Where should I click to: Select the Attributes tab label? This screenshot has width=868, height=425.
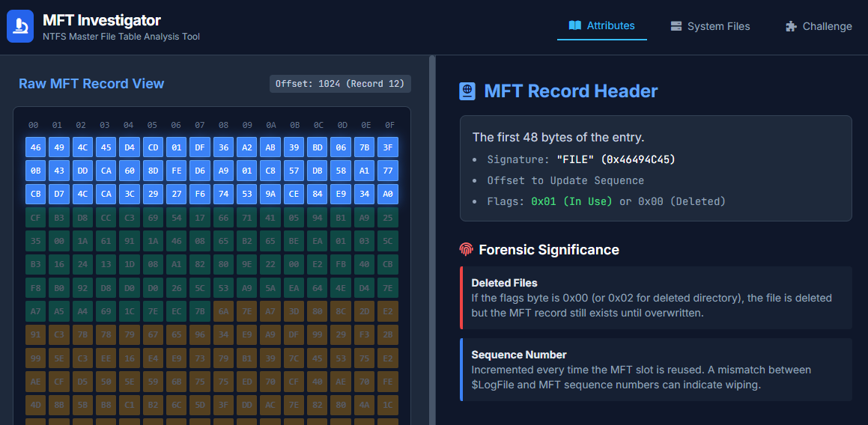pyautogui.click(x=610, y=25)
